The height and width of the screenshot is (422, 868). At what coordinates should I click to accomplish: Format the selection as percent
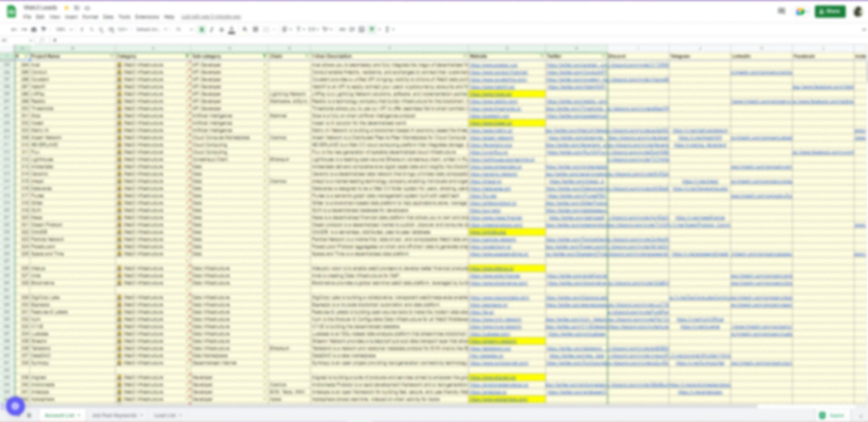coord(91,30)
